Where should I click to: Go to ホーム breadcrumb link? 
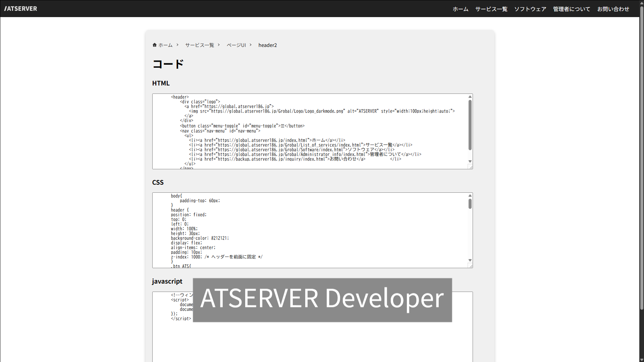coord(165,45)
